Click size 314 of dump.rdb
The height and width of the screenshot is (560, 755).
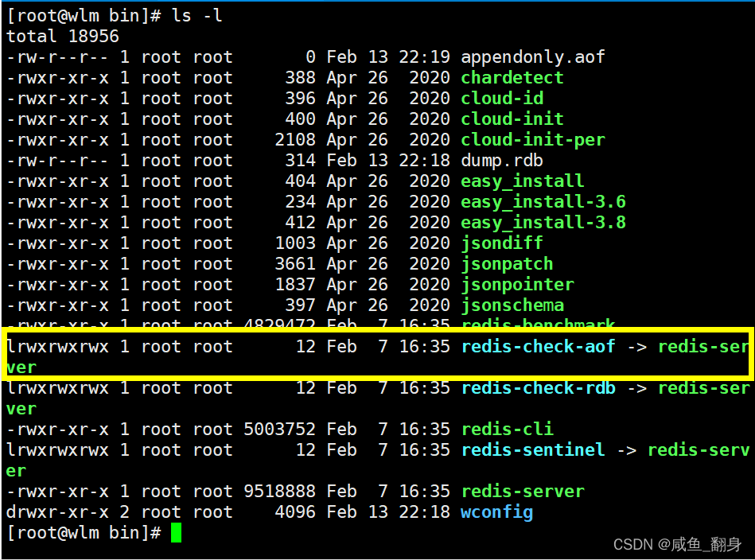point(300,161)
